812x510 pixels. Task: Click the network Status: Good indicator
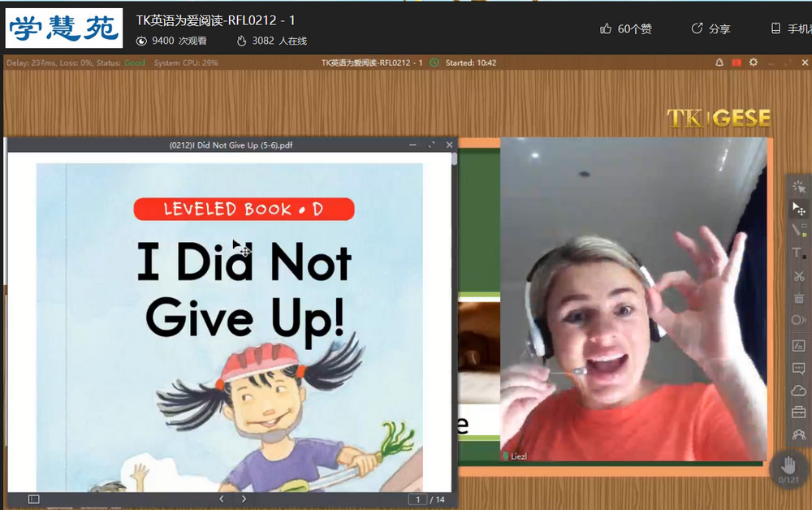[x=121, y=63]
